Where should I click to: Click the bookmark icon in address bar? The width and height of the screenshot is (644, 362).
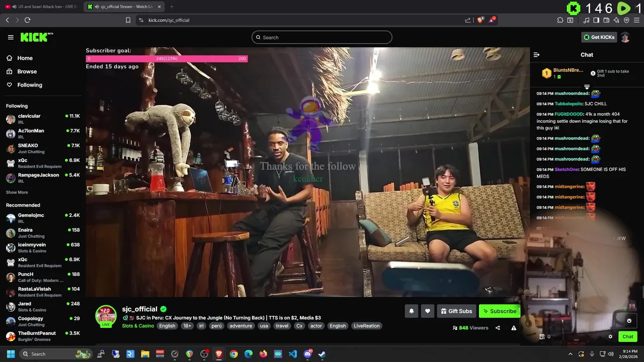click(x=128, y=20)
